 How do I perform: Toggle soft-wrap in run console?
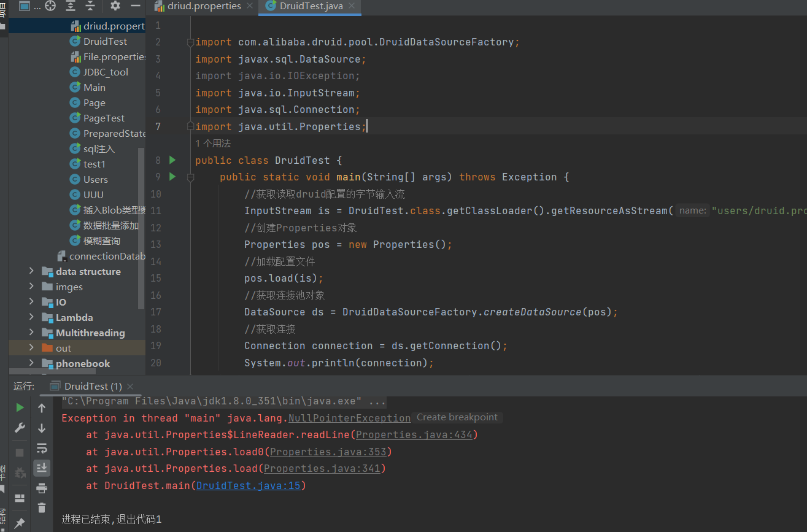(x=42, y=448)
